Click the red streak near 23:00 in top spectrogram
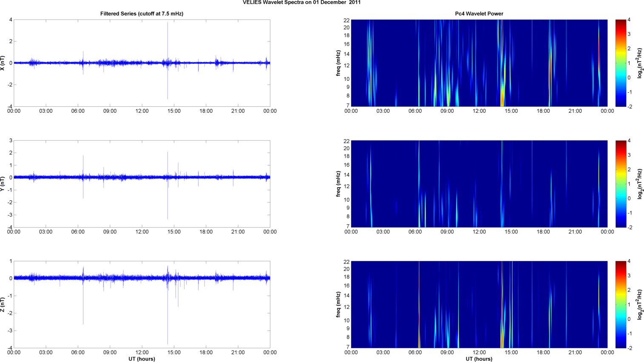This screenshot has width=644, height=362. (x=599, y=51)
